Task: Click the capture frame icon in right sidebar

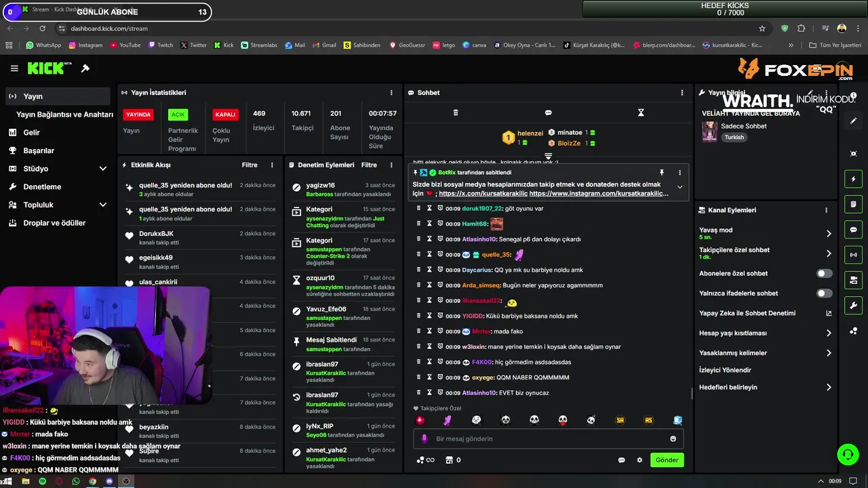Action: 854,154
